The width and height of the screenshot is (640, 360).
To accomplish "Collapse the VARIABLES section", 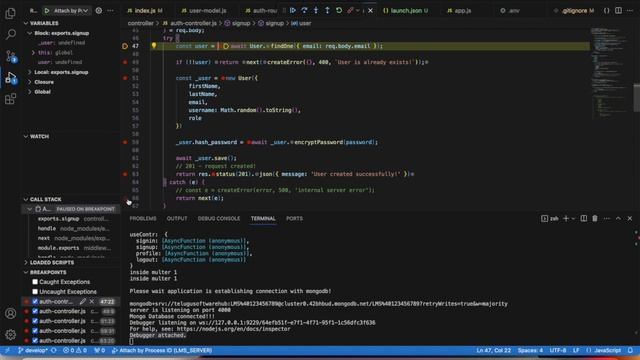I will (x=44, y=23).
